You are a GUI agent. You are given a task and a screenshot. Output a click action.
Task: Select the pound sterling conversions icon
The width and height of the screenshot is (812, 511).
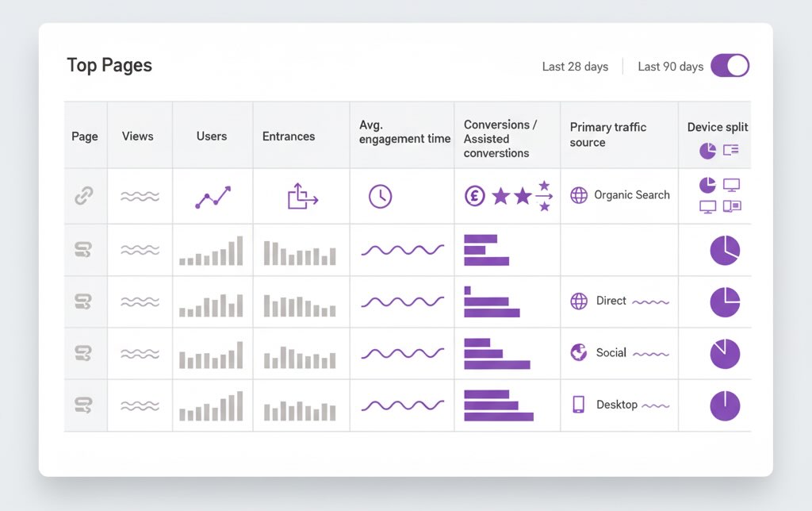474,195
